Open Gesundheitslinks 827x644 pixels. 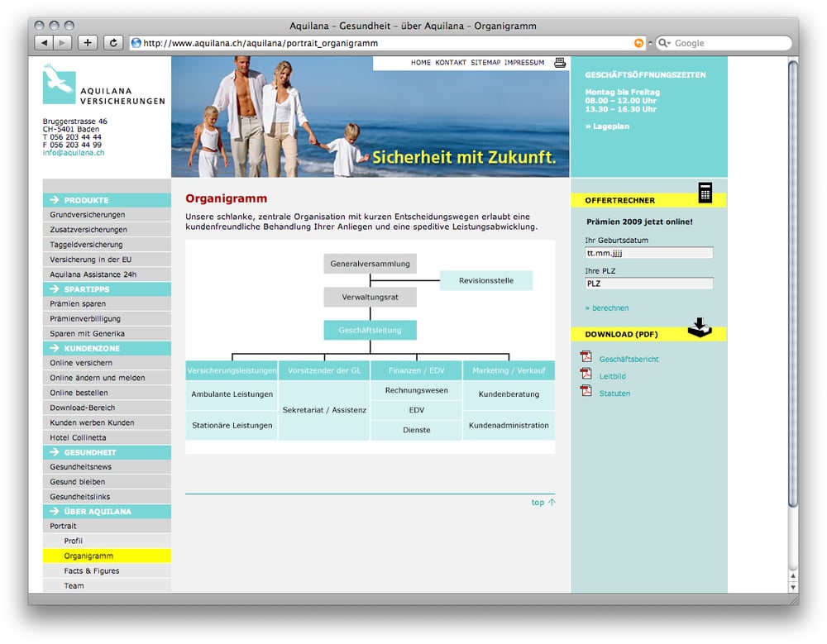coord(107,497)
